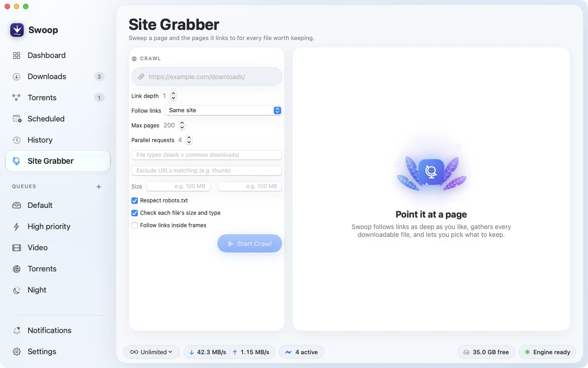Image resolution: width=588 pixels, height=368 pixels.
Task: Click the QUEUES section heading
Action: (24, 187)
